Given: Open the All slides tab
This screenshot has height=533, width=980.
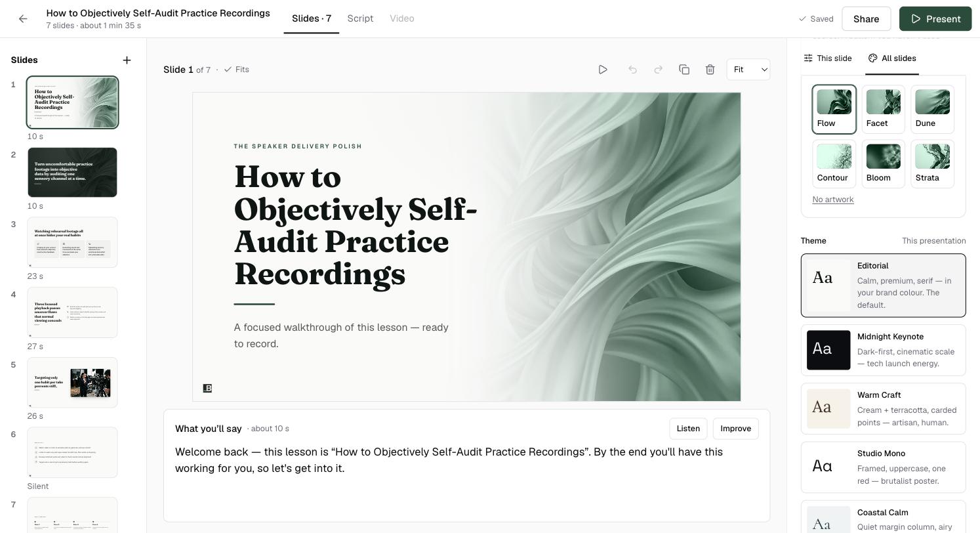Looking at the screenshot, I should pyautogui.click(x=892, y=58).
